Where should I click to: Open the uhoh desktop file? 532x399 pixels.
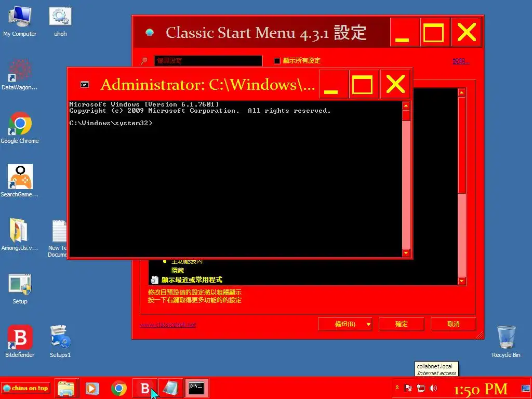[60, 21]
